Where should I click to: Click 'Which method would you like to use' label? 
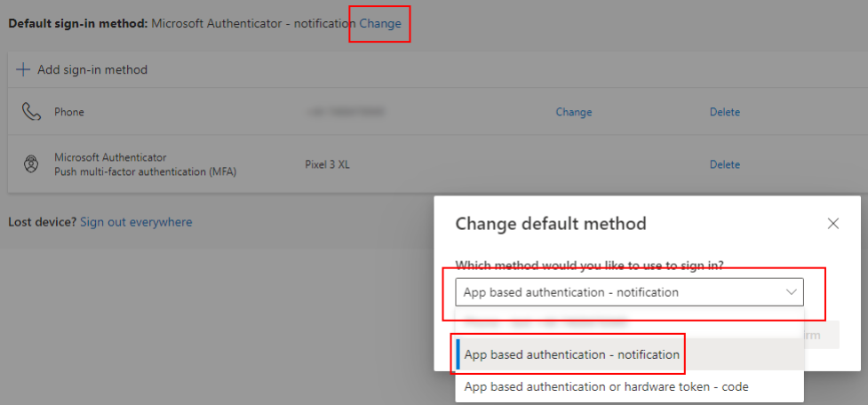tap(590, 266)
